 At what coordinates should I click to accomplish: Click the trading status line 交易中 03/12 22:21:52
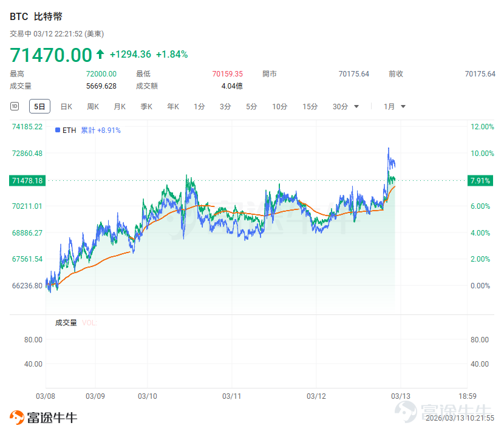(56, 34)
